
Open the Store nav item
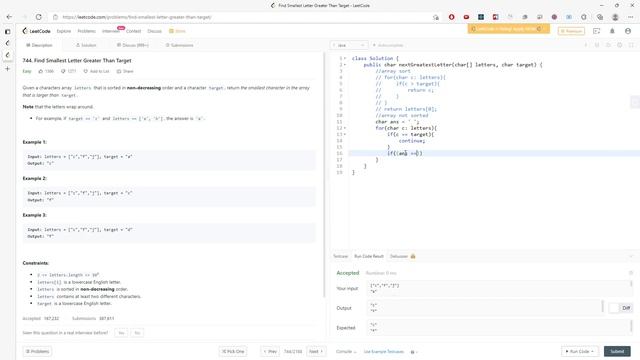(x=177, y=31)
